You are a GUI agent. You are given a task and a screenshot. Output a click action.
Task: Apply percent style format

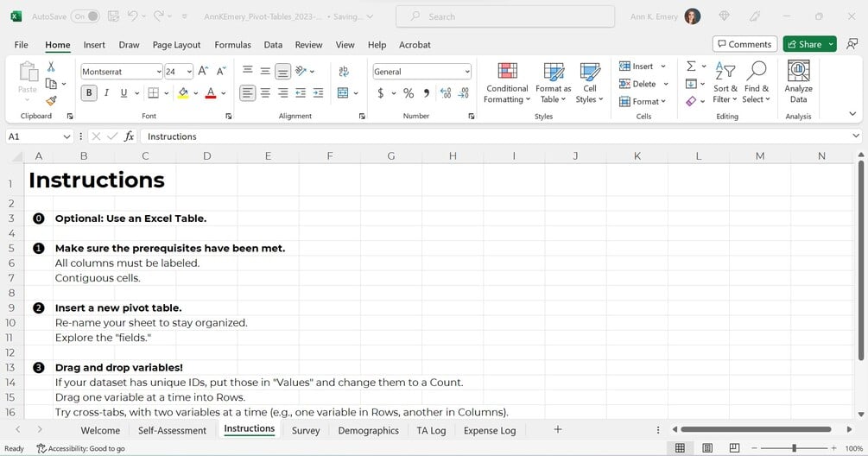point(409,93)
